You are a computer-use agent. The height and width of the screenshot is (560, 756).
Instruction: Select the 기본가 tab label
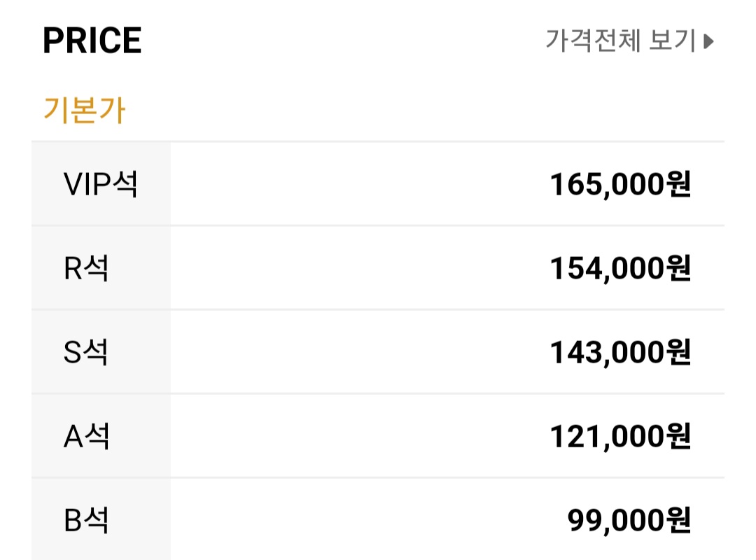85,109
